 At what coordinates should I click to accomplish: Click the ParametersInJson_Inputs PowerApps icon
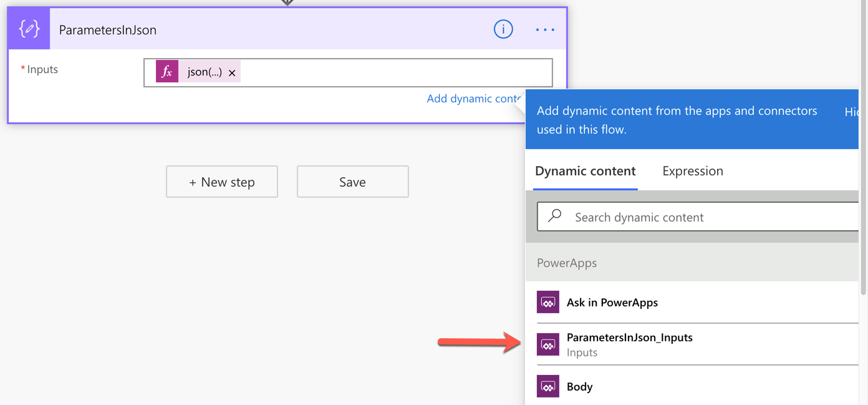point(548,344)
